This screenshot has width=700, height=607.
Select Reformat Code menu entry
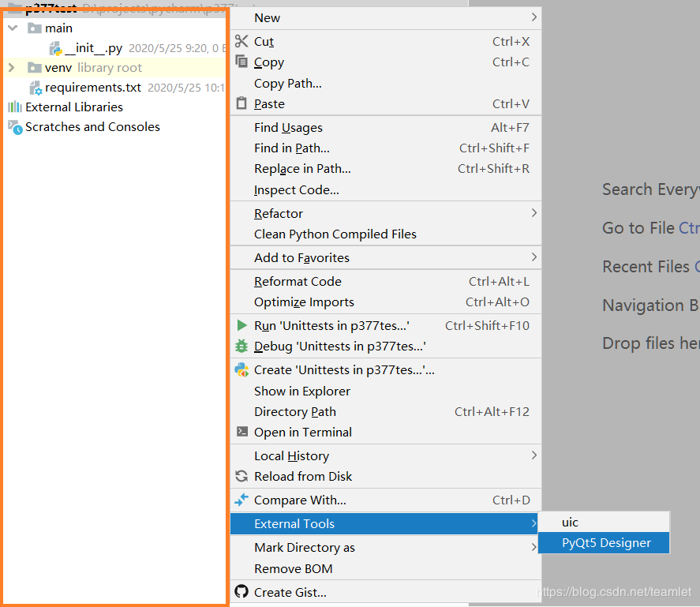pyautogui.click(x=386, y=281)
